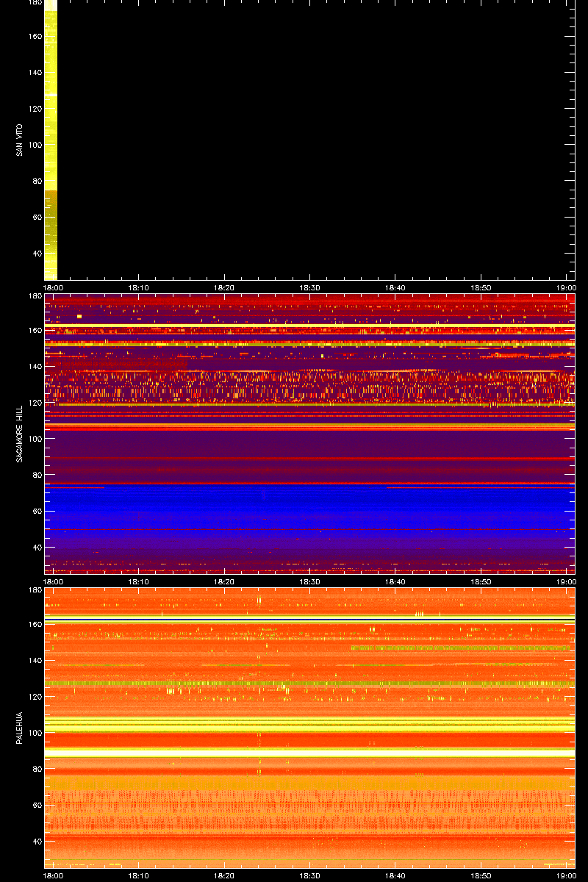The height and width of the screenshot is (882, 588).
Task: Click 18:00 label under Palehua plot
Action: click(x=53, y=876)
